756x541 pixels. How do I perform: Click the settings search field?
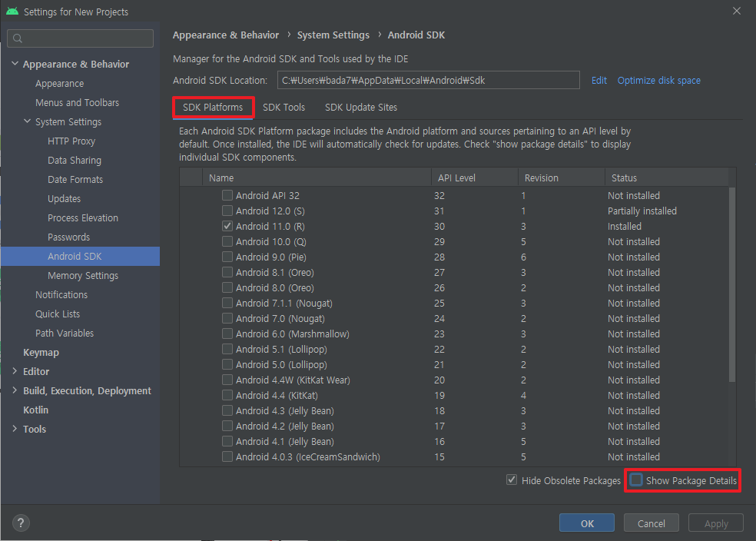[x=81, y=38]
